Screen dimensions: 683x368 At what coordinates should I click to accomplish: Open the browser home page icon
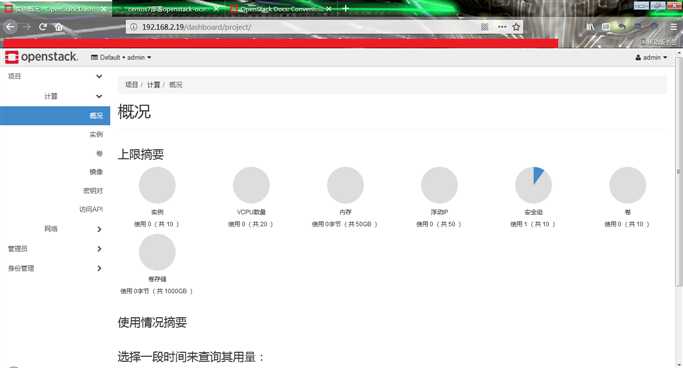(59, 27)
